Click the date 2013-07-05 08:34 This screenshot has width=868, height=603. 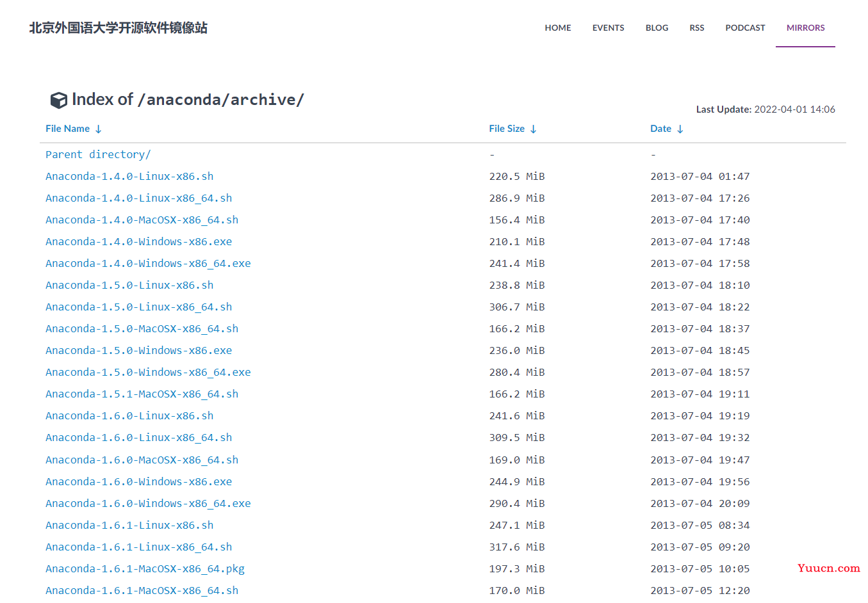tap(700, 525)
